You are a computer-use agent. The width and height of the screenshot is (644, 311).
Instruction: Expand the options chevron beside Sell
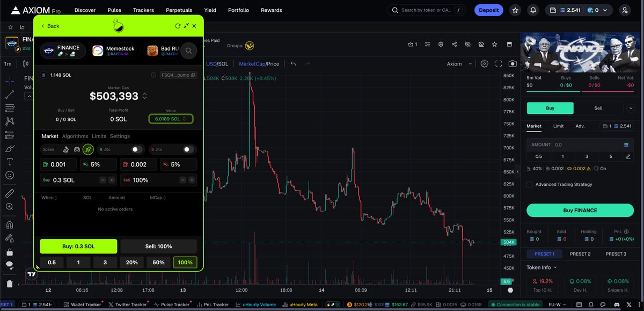pos(630,108)
